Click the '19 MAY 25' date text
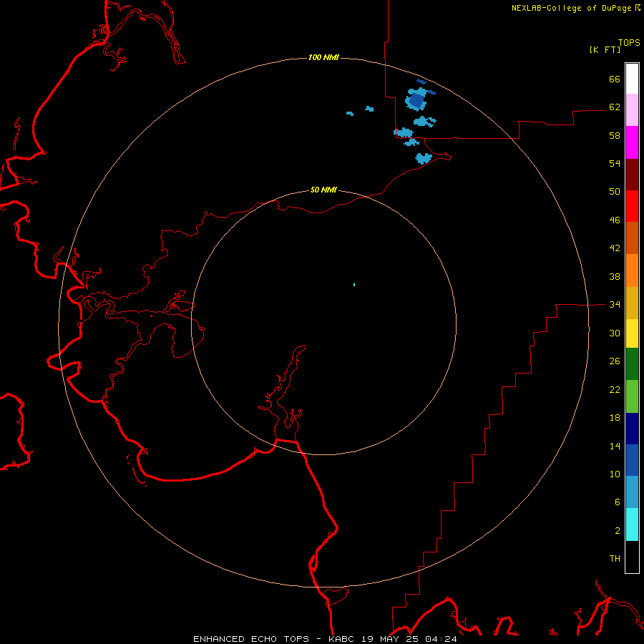Image resolution: width=644 pixels, height=644 pixels. 390,639
